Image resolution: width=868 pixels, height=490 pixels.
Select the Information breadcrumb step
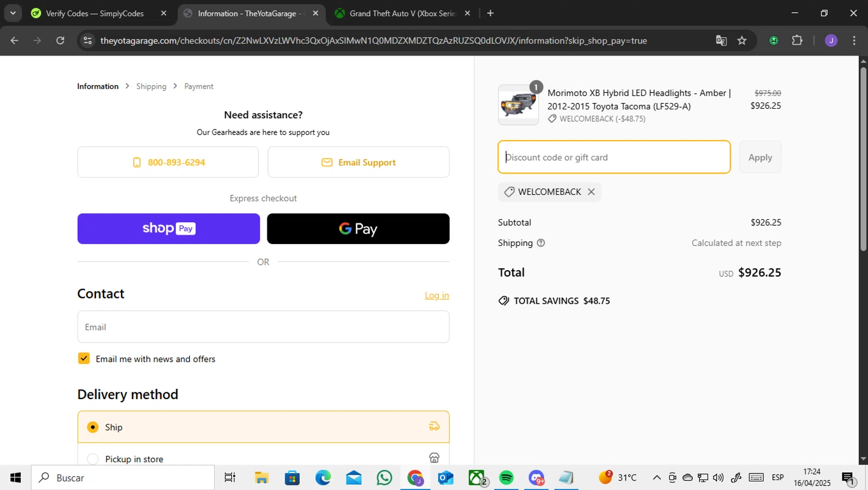[98, 86]
